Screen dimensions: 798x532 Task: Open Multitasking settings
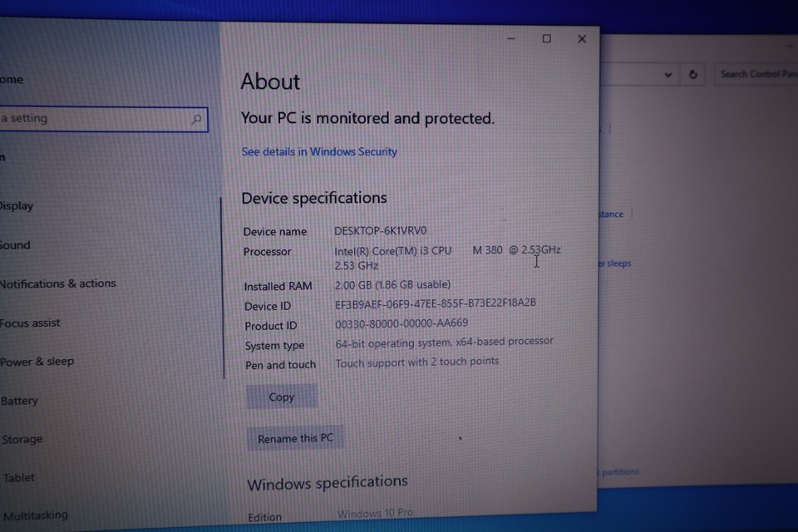[x=36, y=515]
